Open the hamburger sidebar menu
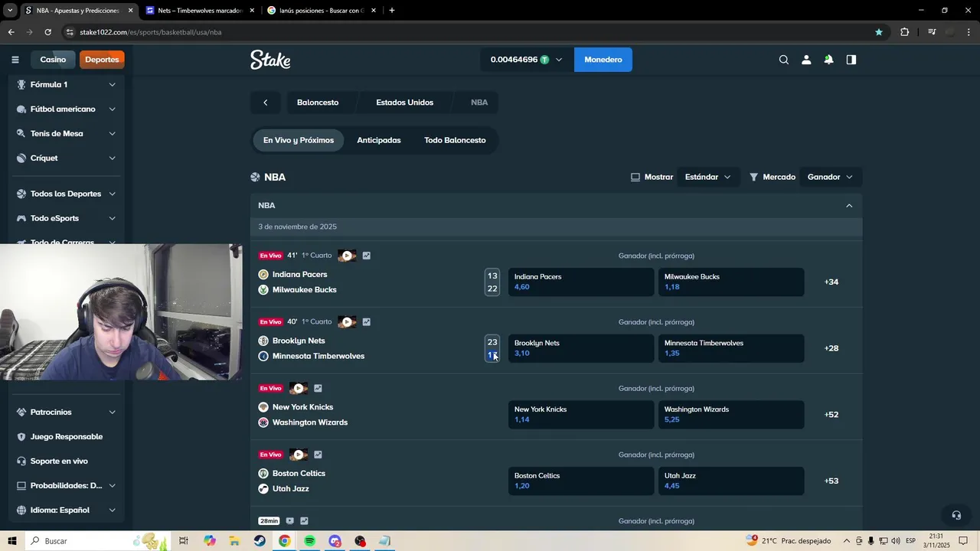This screenshot has height=551, width=980. point(15,60)
